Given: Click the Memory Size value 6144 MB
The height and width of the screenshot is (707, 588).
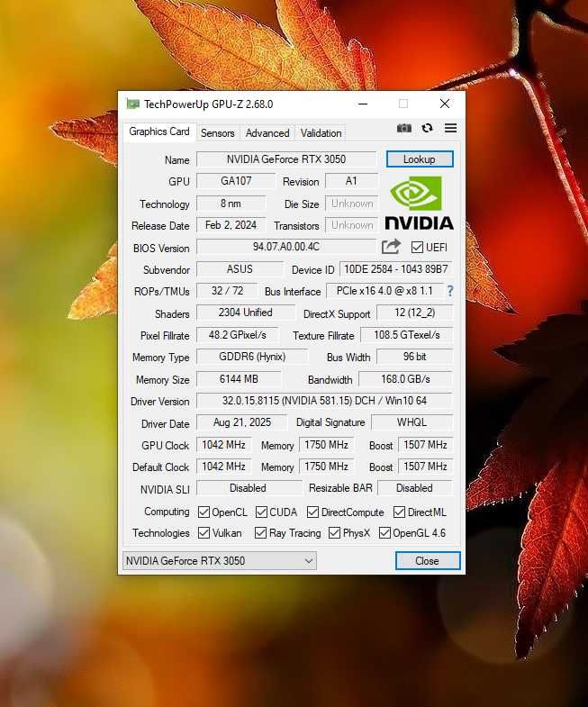Looking at the screenshot, I should click(x=239, y=379).
